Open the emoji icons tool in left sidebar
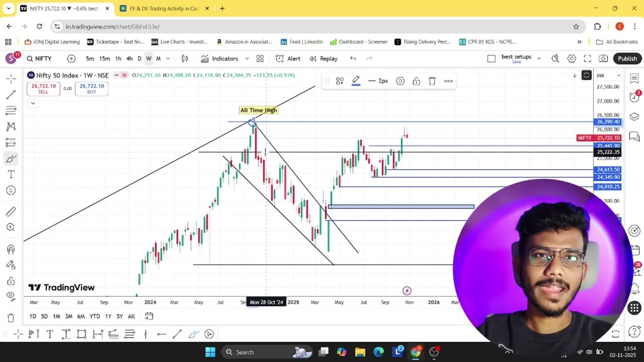Image resolution: width=644 pixels, height=362 pixels. [x=11, y=191]
